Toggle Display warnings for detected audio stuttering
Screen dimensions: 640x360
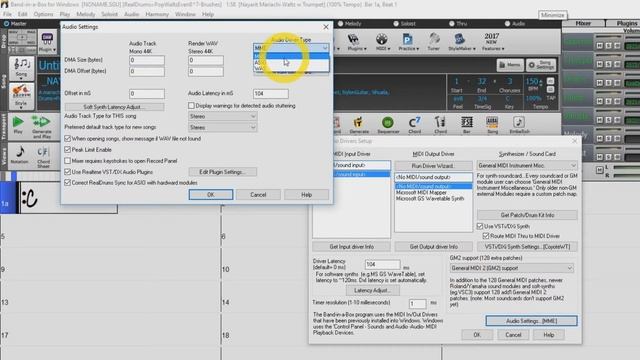tap(191, 106)
